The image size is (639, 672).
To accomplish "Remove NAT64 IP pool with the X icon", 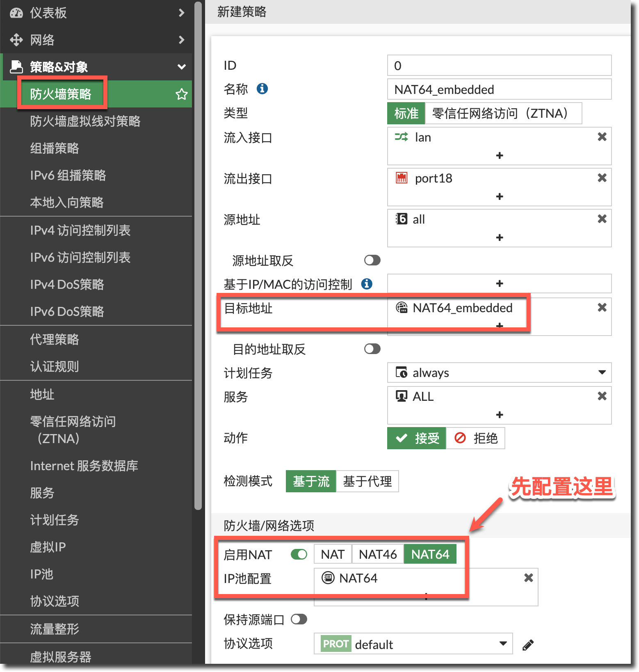I will click(528, 578).
